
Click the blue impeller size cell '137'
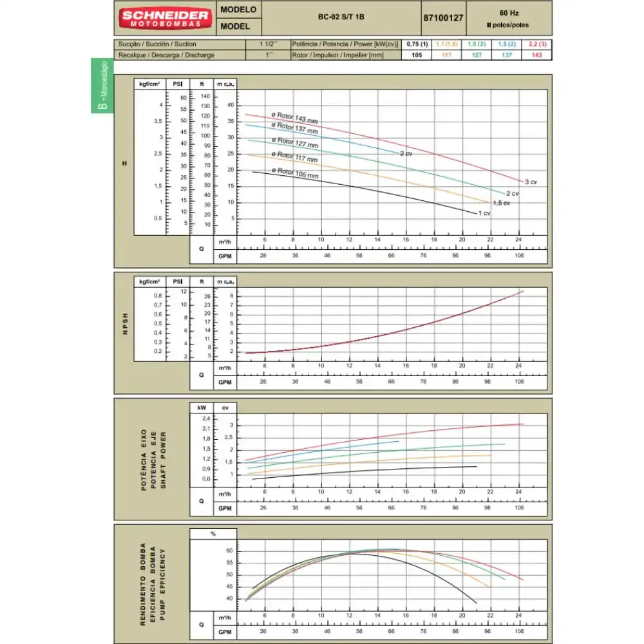[507, 55]
